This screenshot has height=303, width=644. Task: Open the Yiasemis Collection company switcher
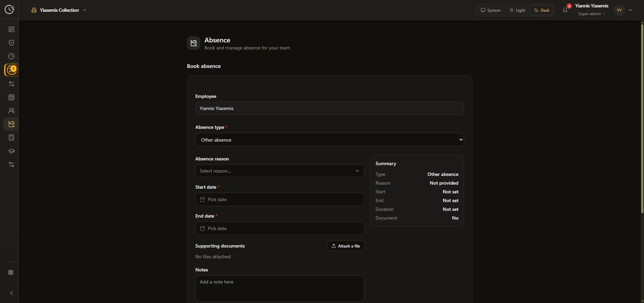(x=59, y=10)
